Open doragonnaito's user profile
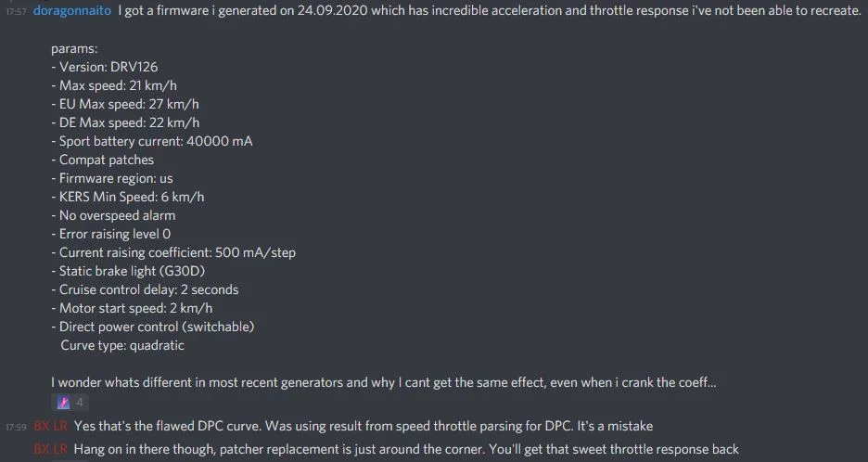This screenshot has width=868, height=462. tap(72, 10)
